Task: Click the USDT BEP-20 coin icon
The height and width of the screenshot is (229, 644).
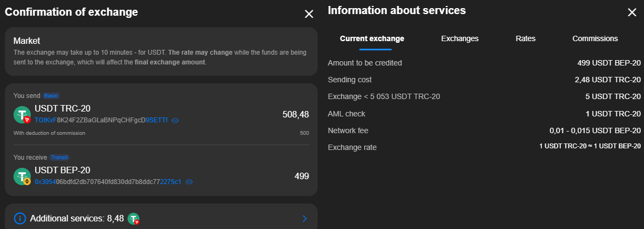Action: click(x=22, y=176)
